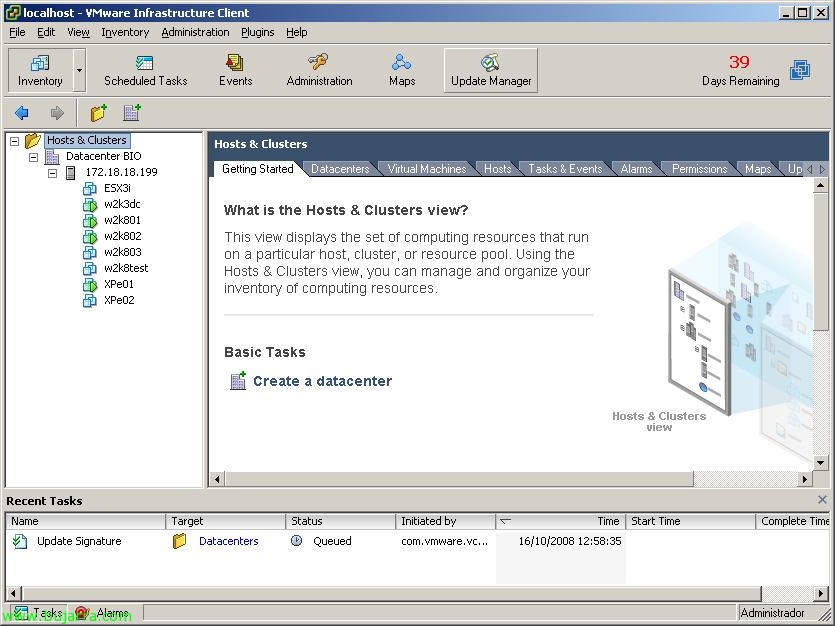Viewport: 835px width, 626px height.
Task: Sort tasks by Start Time column
Action: point(690,521)
